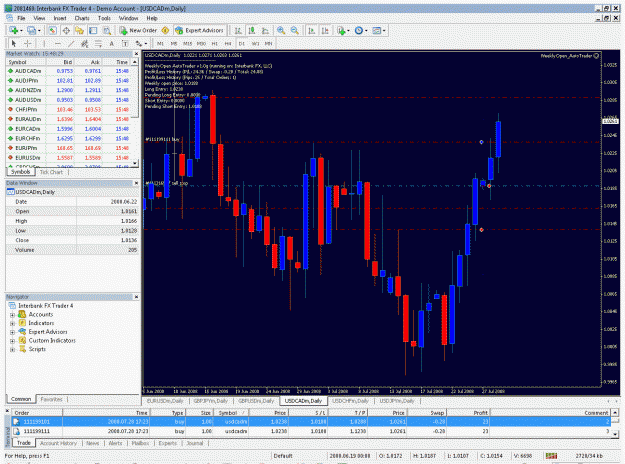Select the Text 'A' drawing tool
The height and width of the screenshot is (464, 625).
[112, 43]
